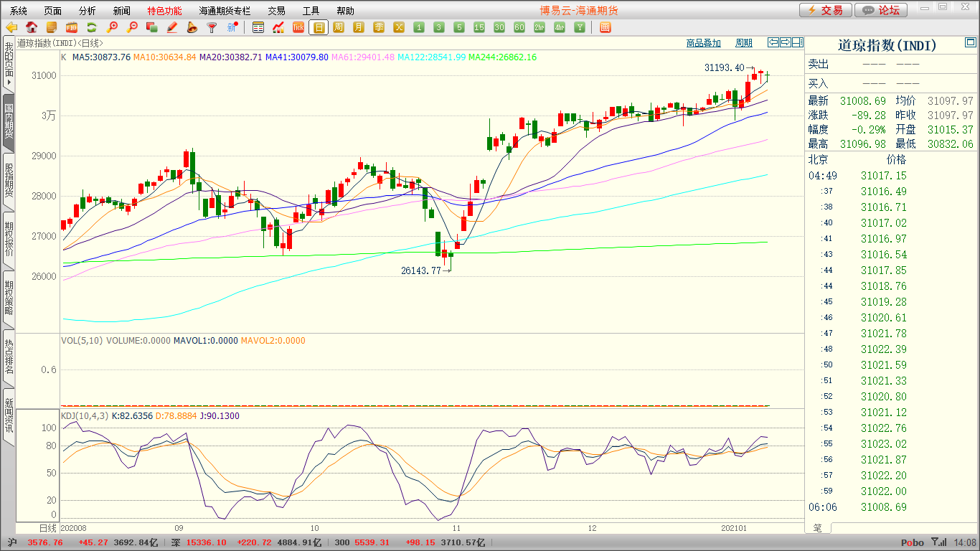Select the 3-minute period icon
Viewport: 980px width, 551px height.
[439, 27]
